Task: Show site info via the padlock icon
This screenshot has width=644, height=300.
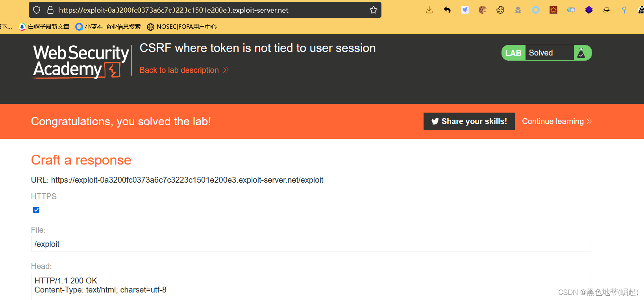Action: point(50,10)
